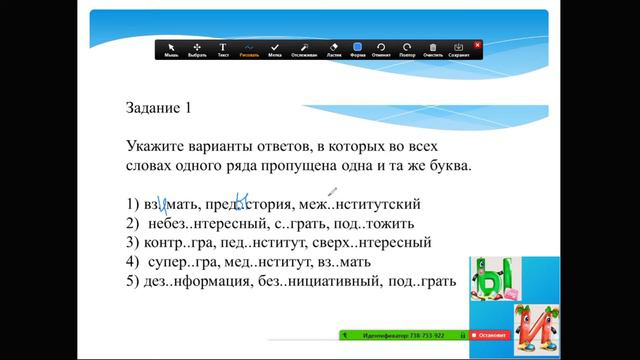This screenshot has height=360, width=640.
Task: Click the word 'пед..нститут'
Action: click(x=263, y=242)
